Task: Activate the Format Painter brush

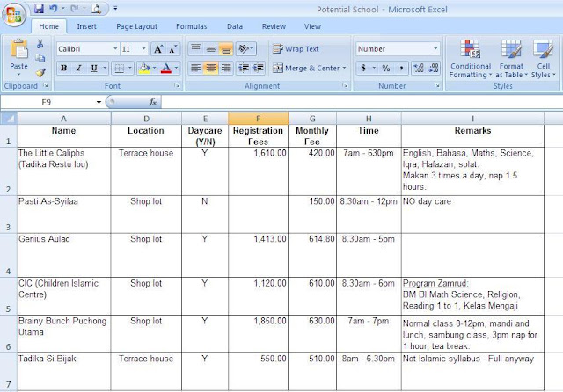Action: [x=40, y=72]
